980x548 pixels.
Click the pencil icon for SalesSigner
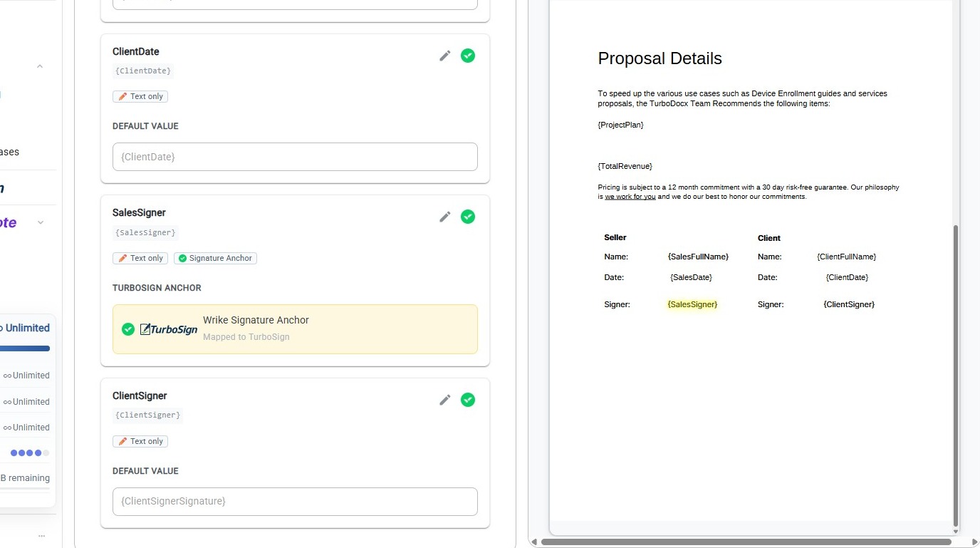click(445, 217)
